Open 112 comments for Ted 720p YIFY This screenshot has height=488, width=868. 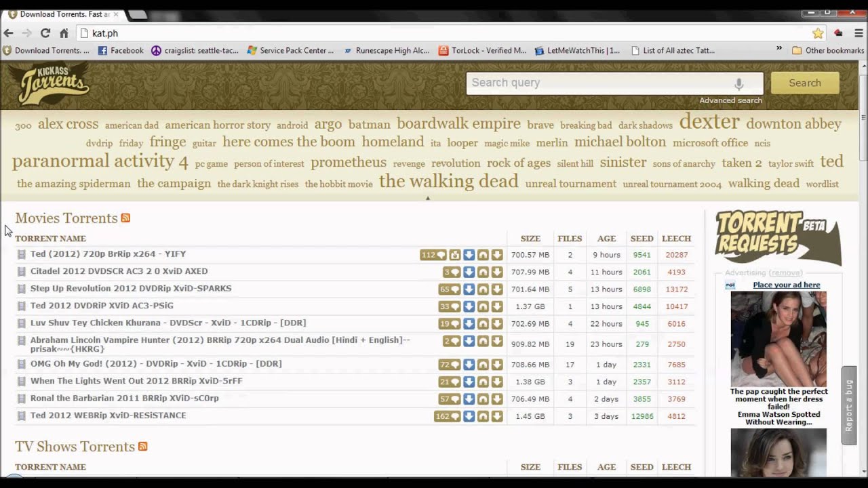433,255
